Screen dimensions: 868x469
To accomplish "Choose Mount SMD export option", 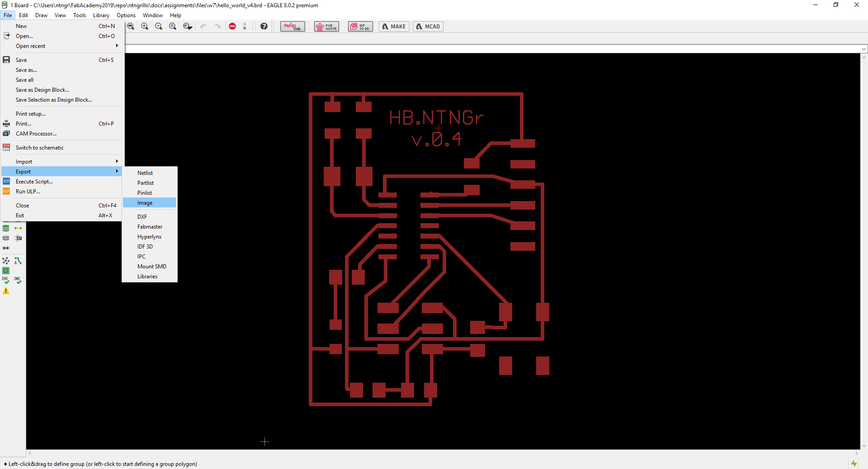I will pyautogui.click(x=150, y=266).
